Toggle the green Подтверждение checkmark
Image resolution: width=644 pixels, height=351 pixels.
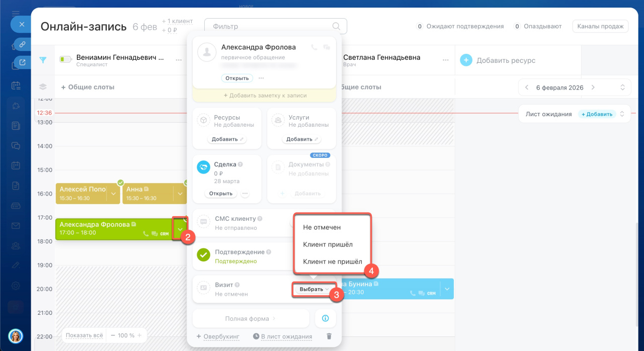(x=204, y=255)
